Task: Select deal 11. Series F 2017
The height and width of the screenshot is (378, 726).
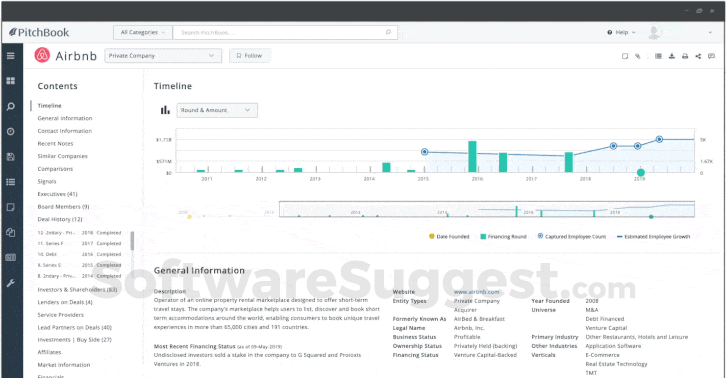Action: tap(79, 243)
